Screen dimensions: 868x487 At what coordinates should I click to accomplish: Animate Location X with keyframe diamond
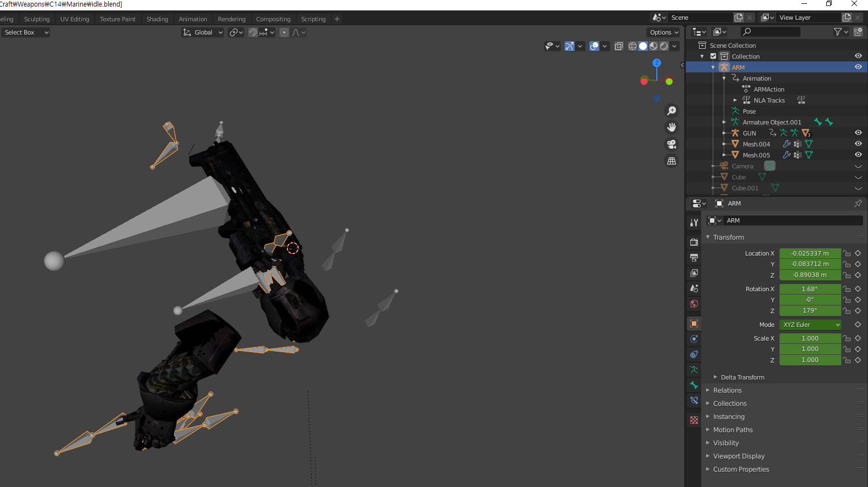point(858,253)
